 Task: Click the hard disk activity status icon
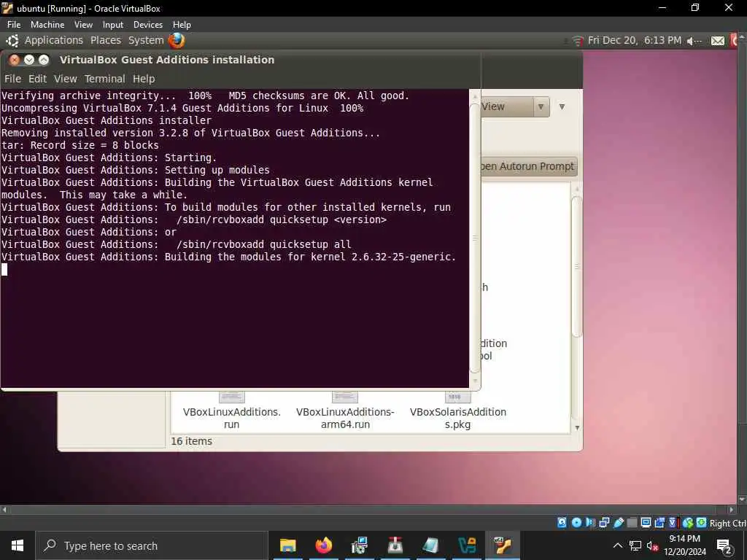(562, 522)
